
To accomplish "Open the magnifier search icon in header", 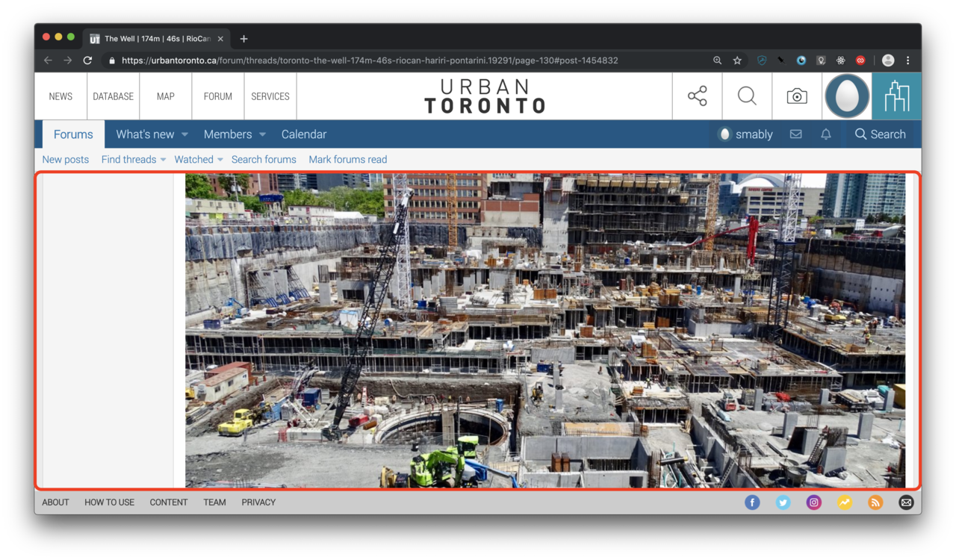I will 747,96.
